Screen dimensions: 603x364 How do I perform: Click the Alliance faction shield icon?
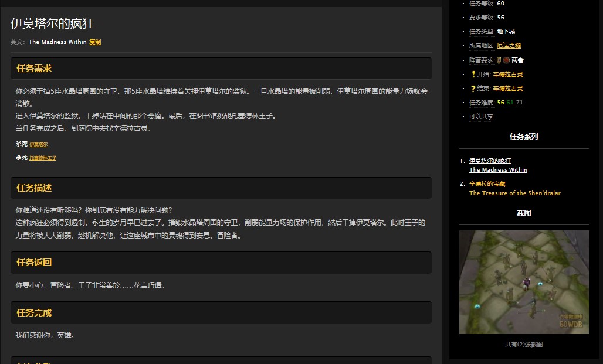coord(499,60)
